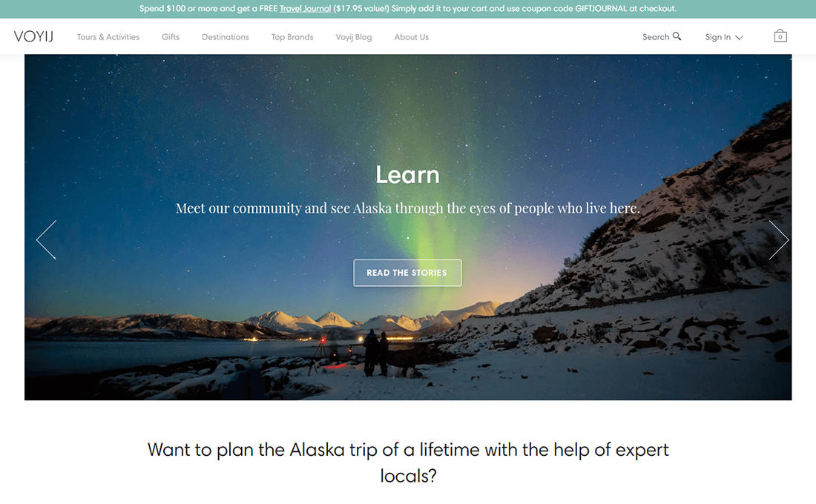
Task: Open the Gifts menu item
Action: pos(170,37)
